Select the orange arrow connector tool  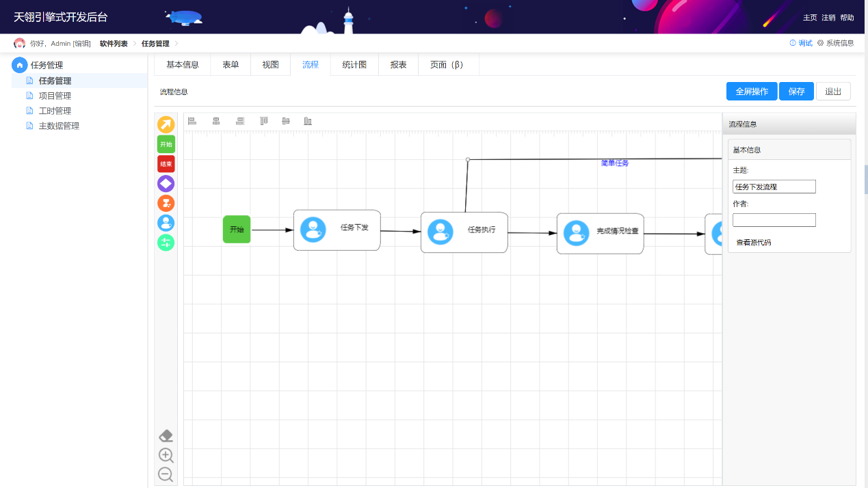point(166,124)
